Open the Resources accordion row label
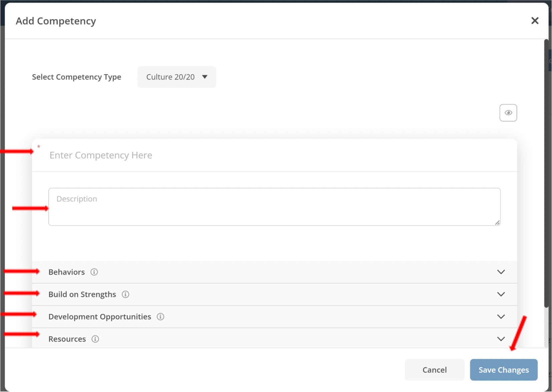This screenshot has width=552, height=392. [67, 339]
